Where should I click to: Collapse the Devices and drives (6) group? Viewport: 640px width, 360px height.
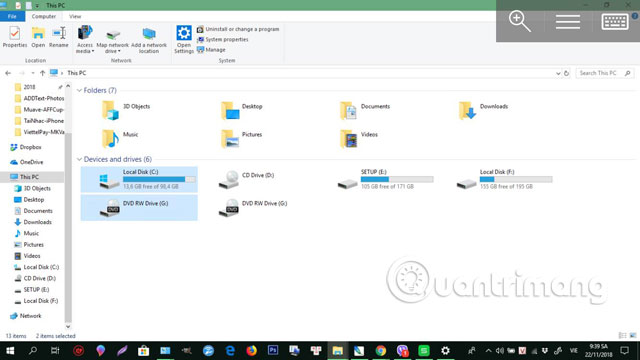pyautogui.click(x=79, y=159)
